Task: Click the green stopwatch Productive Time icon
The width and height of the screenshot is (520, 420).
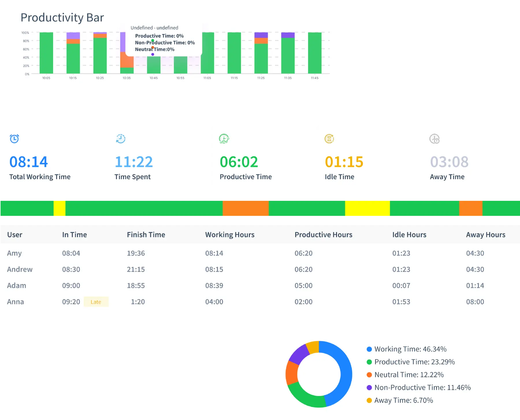Action: click(x=224, y=138)
